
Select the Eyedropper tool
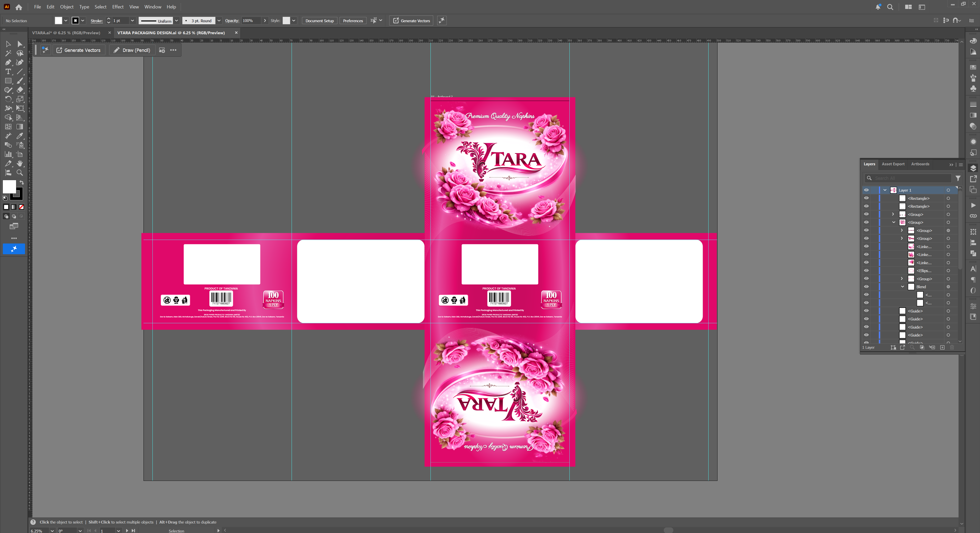20,136
